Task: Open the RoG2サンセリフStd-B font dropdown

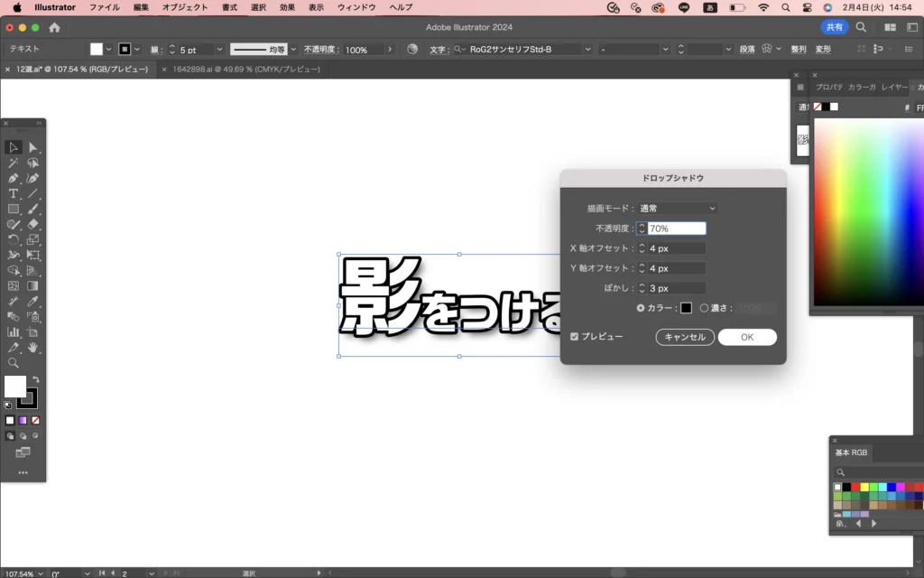Action: pos(588,50)
